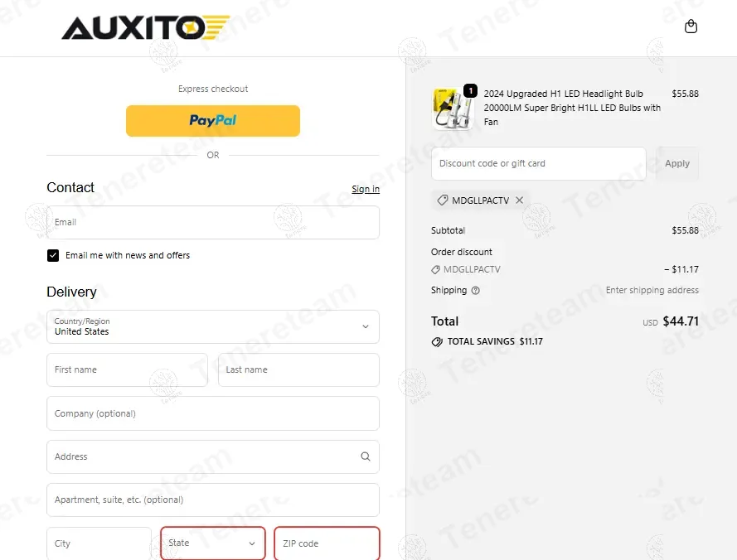
Task: Select the ZIP code field
Action: tap(327, 543)
